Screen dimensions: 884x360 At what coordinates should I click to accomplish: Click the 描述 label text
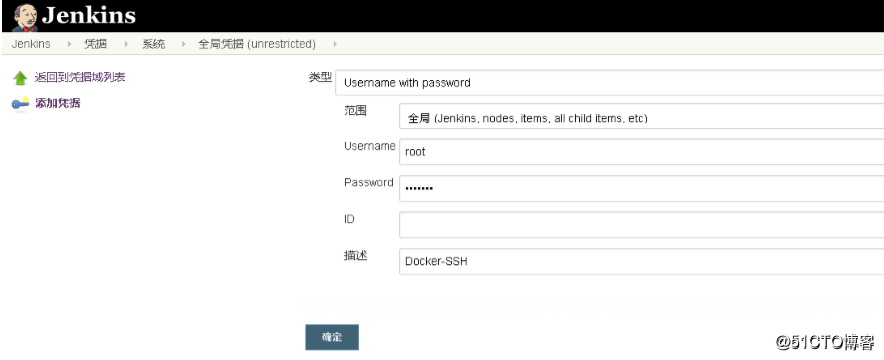[356, 255]
